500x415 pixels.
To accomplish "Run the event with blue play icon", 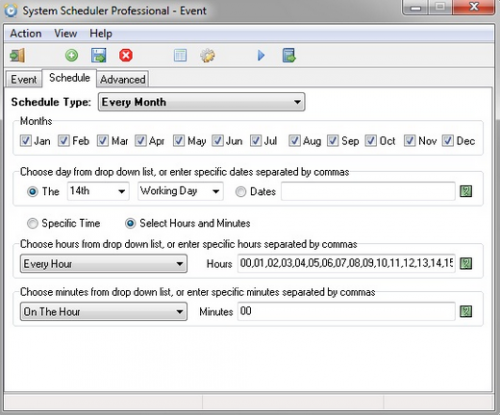I will 261,55.
